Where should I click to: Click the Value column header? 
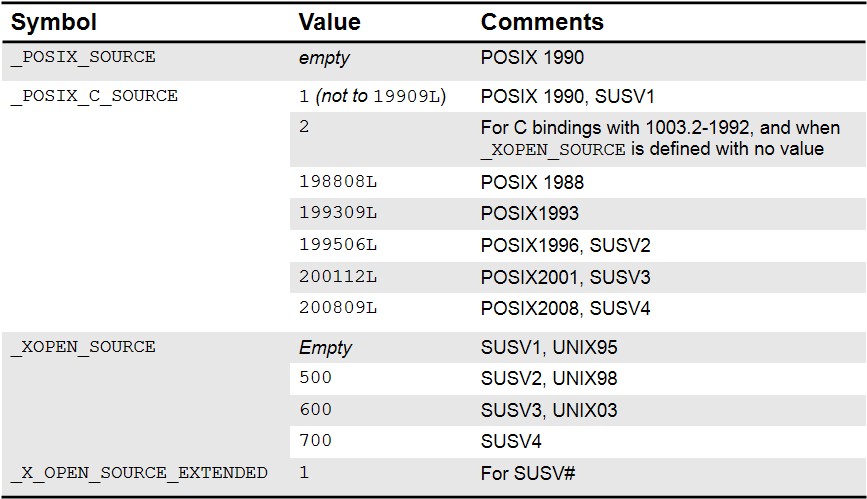(329, 22)
